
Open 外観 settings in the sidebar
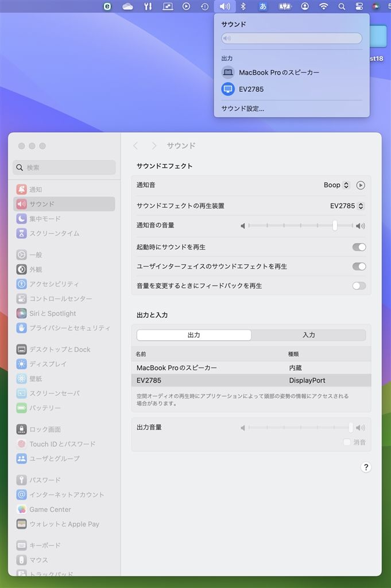pos(64,270)
